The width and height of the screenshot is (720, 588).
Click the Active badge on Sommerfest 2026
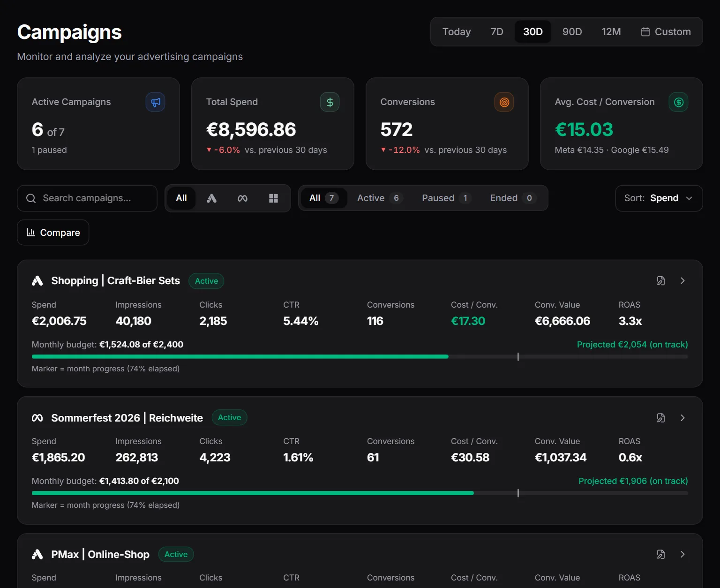click(230, 417)
